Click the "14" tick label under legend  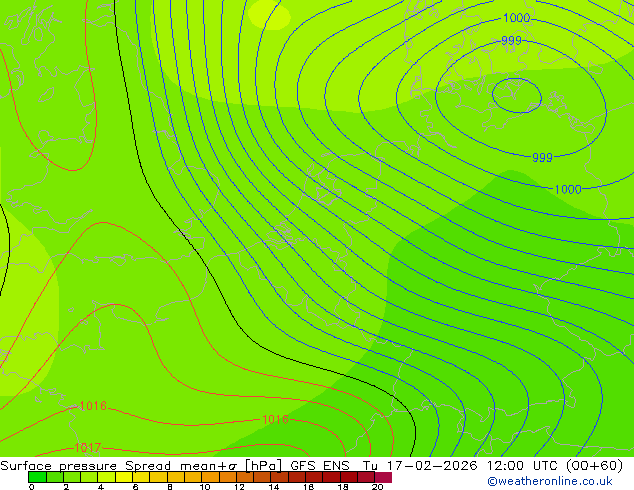pyautogui.click(x=274, y=487)
